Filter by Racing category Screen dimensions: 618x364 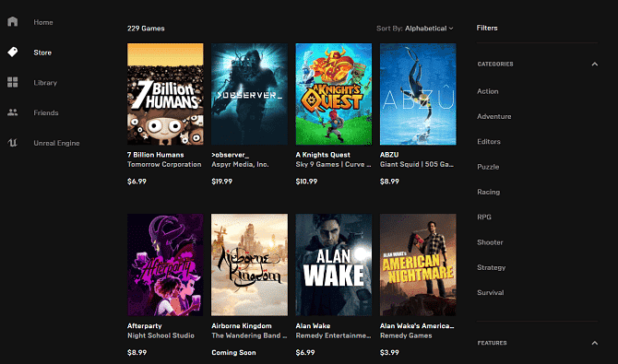(488, 192)
